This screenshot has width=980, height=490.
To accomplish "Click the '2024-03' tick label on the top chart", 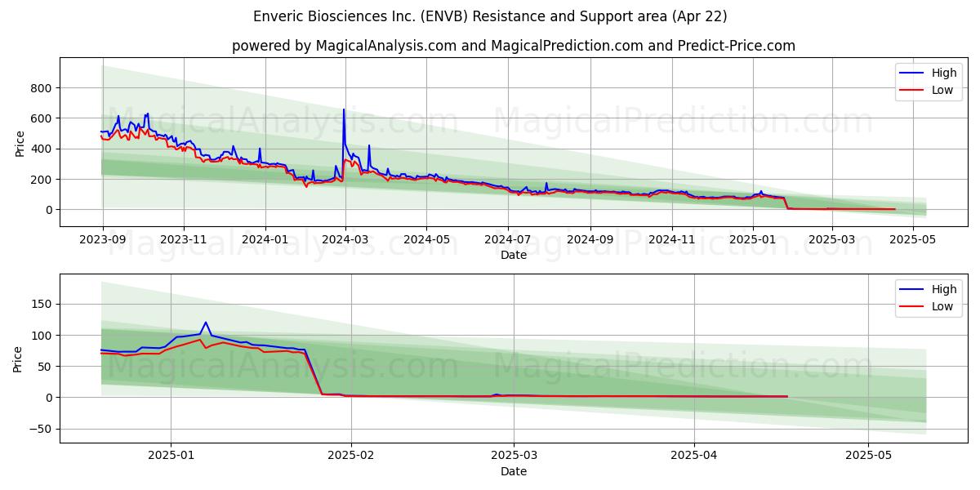I will pyautogui.click(x=345, y=240).
